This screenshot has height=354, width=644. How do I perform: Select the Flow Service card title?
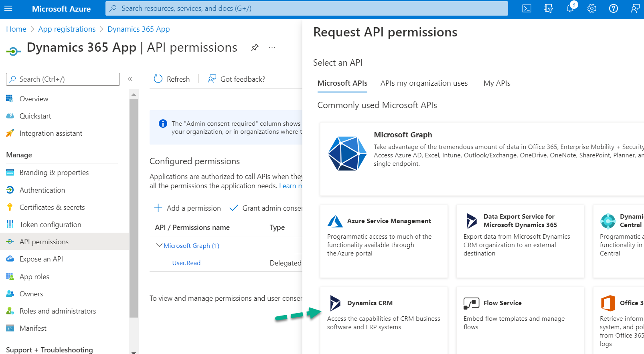[502, 303]
